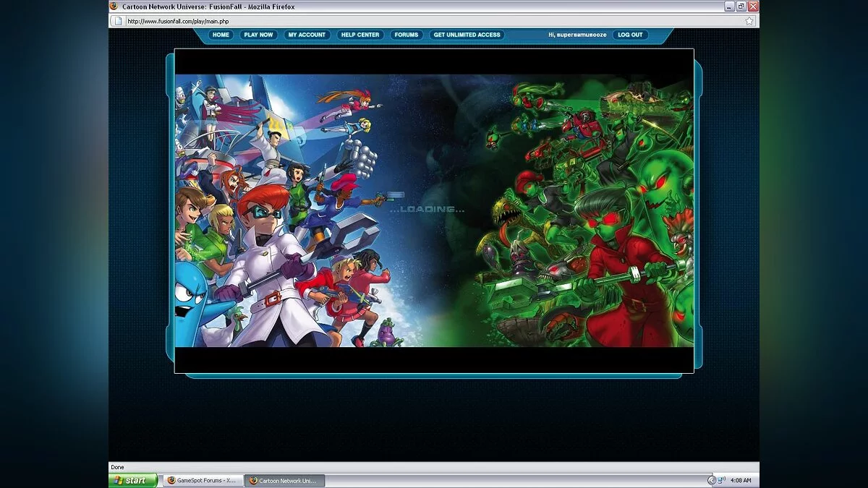Click the URL address field
The image size is (868, 488).
coord(434,21)
